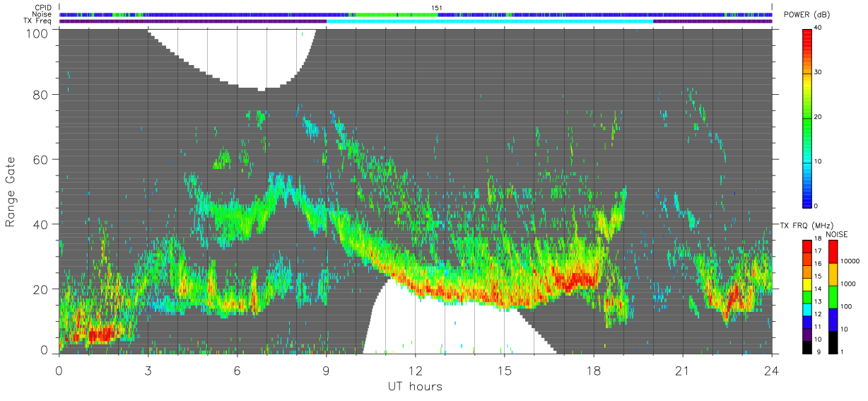Click the CPID label above the plot
The image size is (868, 401).
tap(43, 8)
